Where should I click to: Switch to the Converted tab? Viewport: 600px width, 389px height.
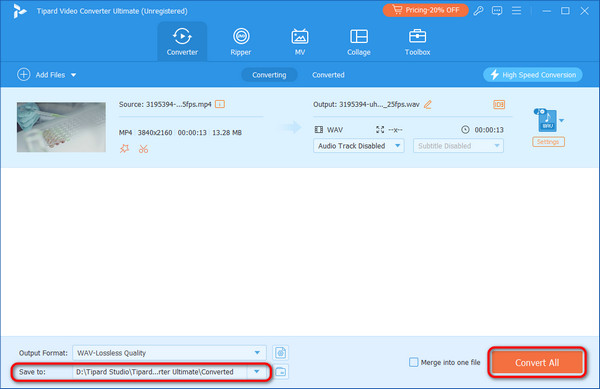(x=328, y=75)
